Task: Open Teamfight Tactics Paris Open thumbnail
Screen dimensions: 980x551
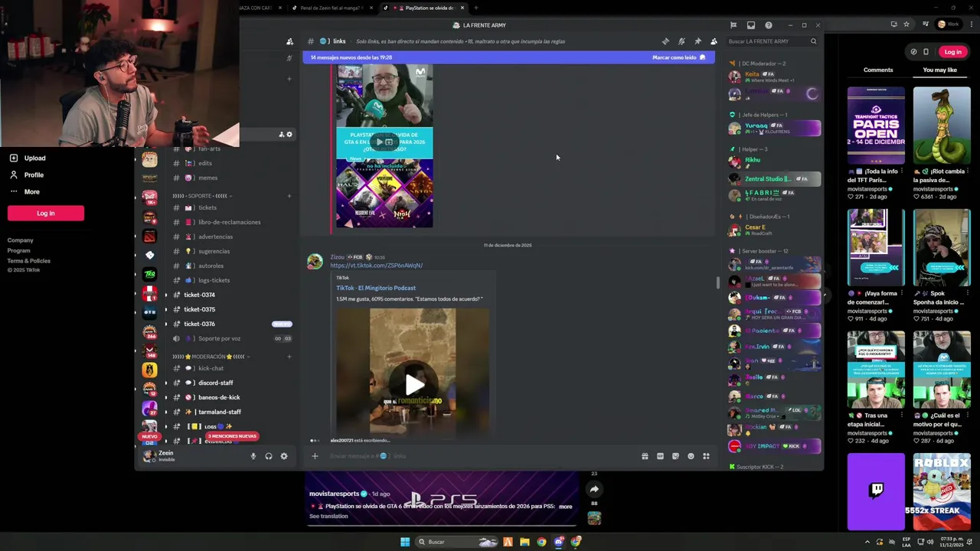Action: coord(876,126)
